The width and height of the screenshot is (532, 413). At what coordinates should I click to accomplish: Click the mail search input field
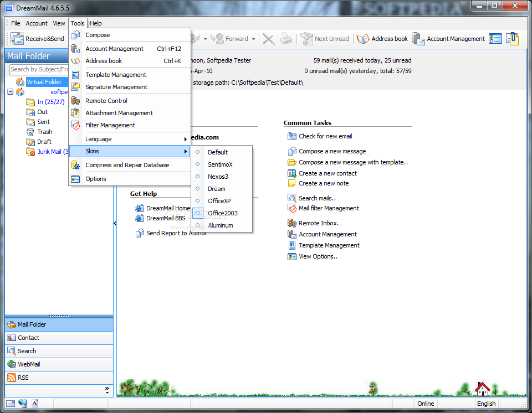pyautogui.click(x=39, y=70)
